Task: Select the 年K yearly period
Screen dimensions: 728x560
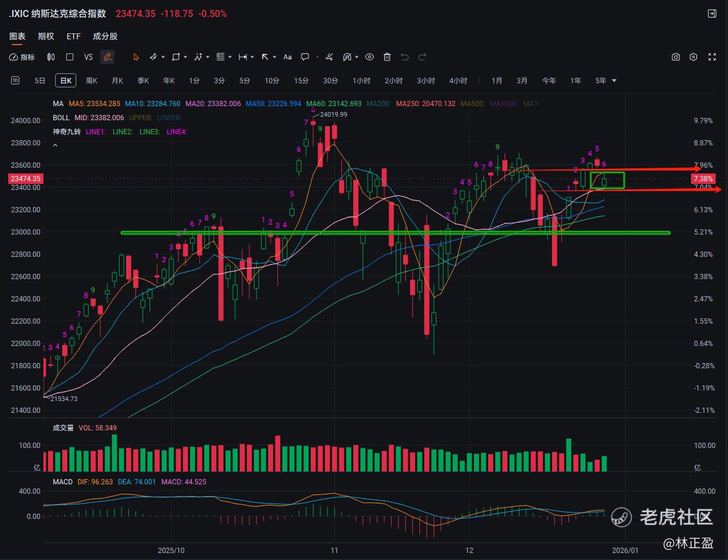Action: pos(169,81)
